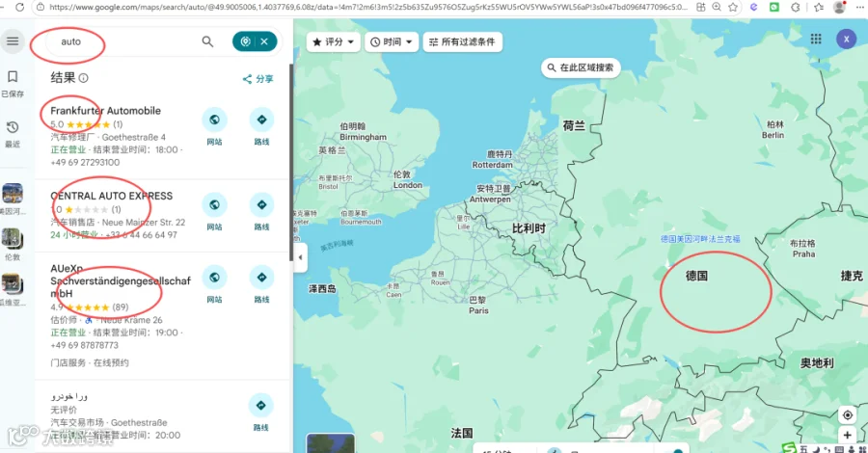Show my location on the map

click(847, 414)
